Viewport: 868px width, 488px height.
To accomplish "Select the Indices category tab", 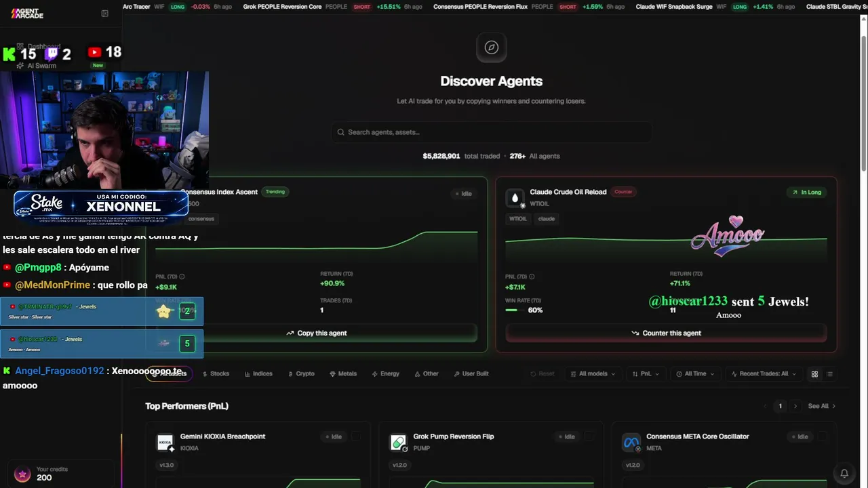I will pos(258,374).
